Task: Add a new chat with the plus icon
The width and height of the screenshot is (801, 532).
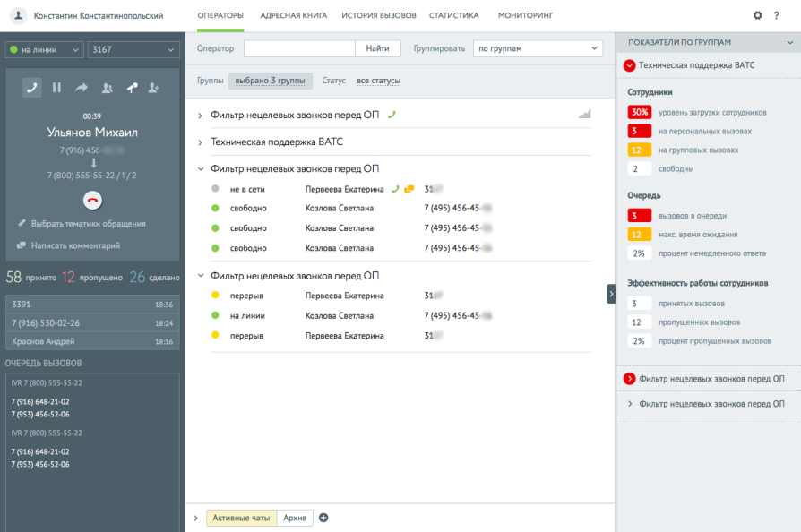Action: 323,518
